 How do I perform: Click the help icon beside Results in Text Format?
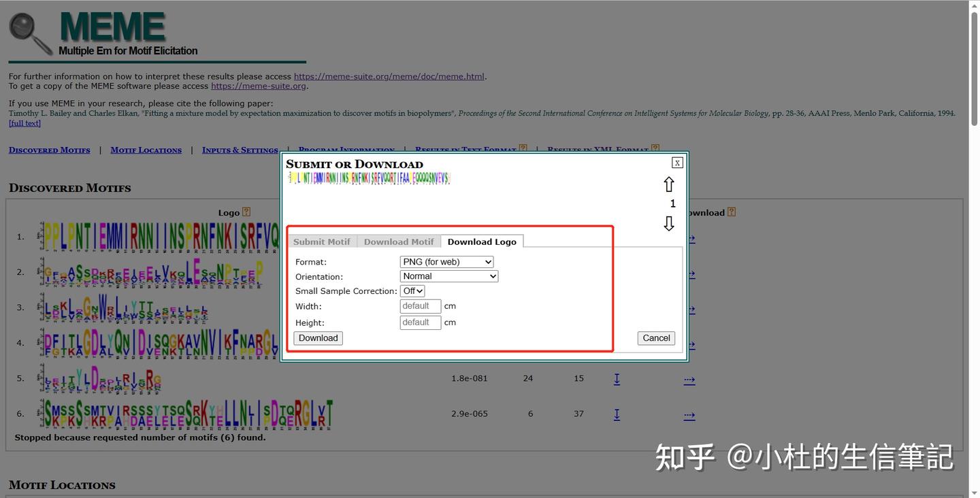(523, 146)
